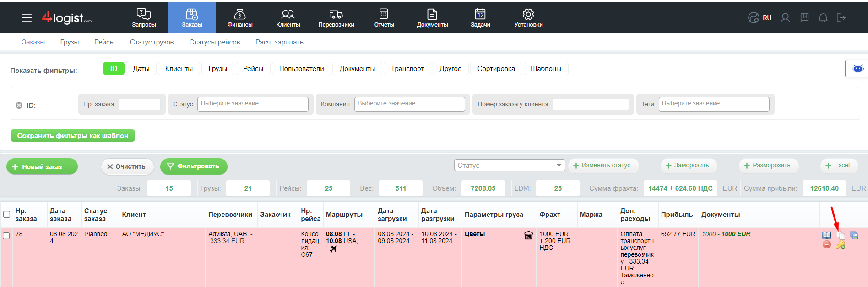Click the logout arrow icon
Image resolution: width=868 pixels, height=287 pixels.
point(841,18)
